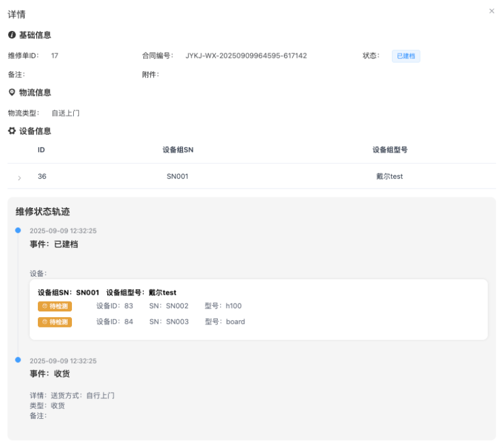
Task: Close the 详情 dialog
Action: coord(491,11)
